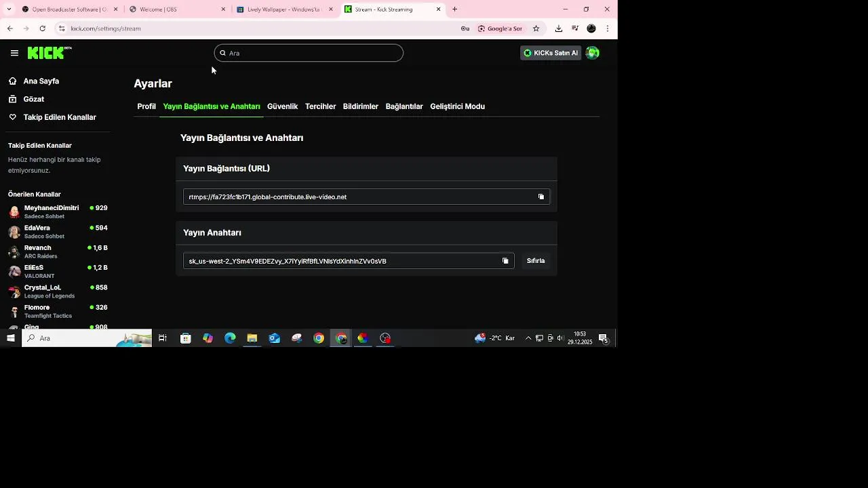
Task: Open Microsoft Edge from the taskbar
Action: tap(230, 338)
